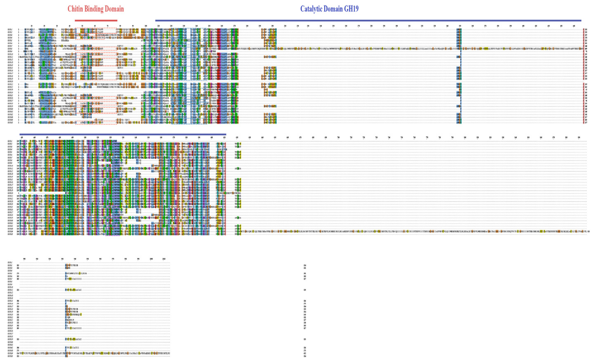The image size is (593, 364).
Task: Click the long C-terminal extension row in the middle block
Action: [410, 231]
